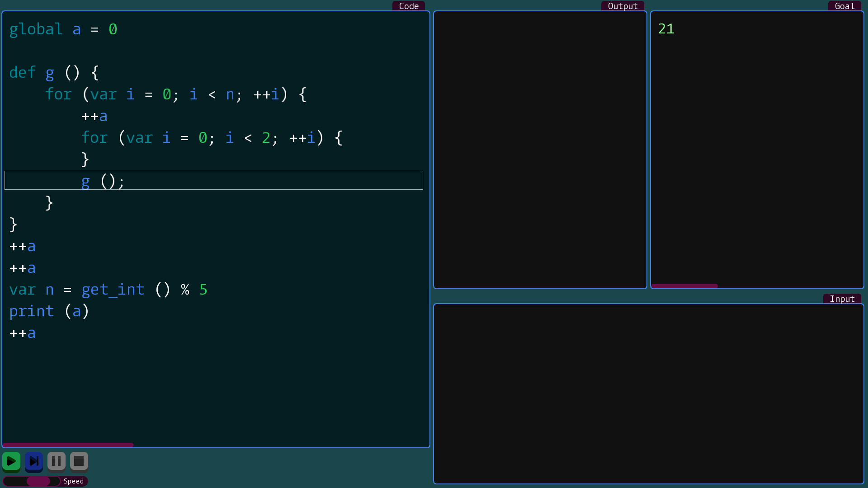The width and height of the screenshot is (868, 488).
Task: Click the 'print (a)' code line
Action: pos(49,311)
